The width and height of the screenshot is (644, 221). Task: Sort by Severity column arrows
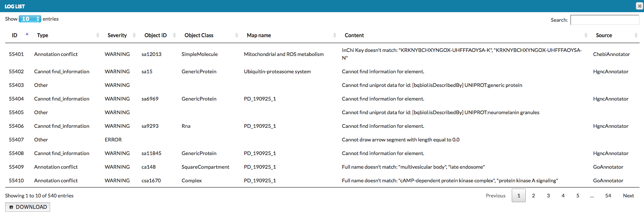[134, 35]
